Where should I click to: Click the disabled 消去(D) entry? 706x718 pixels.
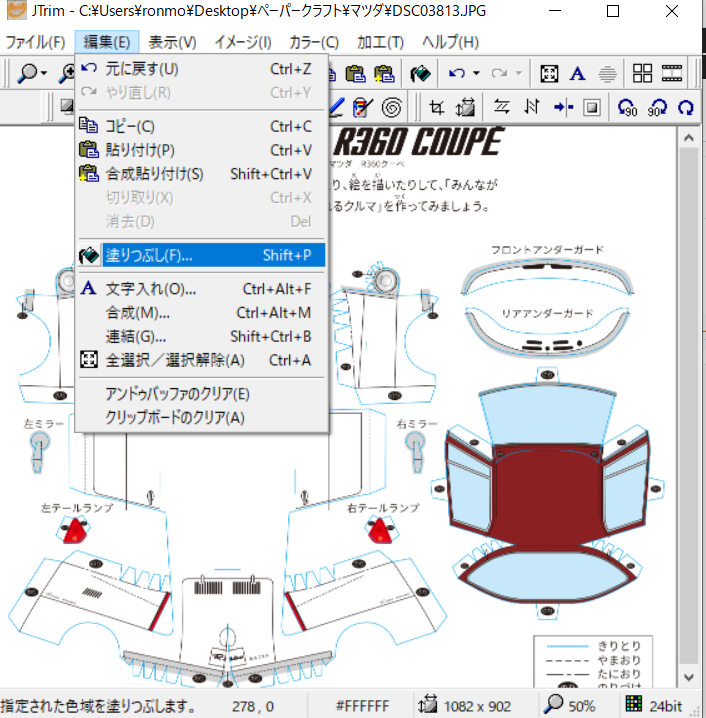pyautogui.click(x=201, y=222)
